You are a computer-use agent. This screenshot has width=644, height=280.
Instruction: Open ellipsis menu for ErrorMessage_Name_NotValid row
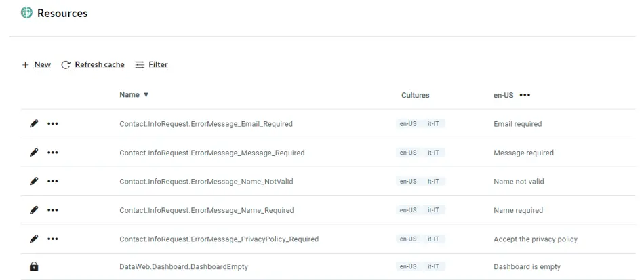[53, 181]
